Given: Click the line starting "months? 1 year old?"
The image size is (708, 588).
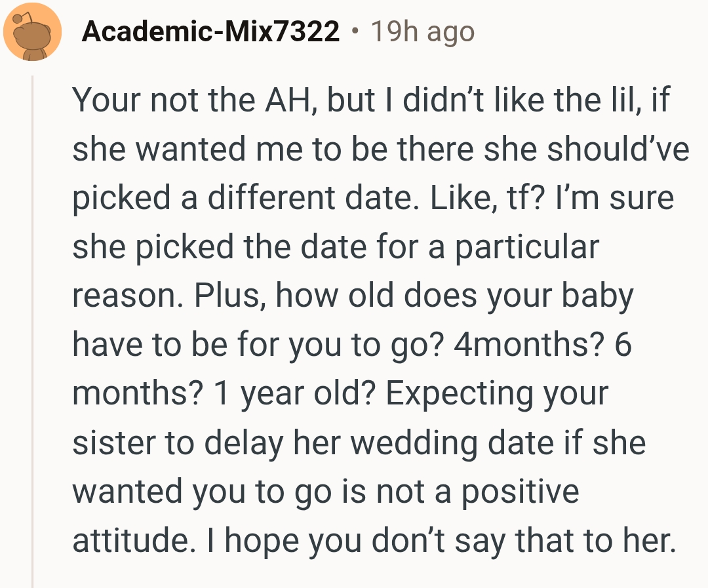Looking at the screenshot, I should click(340, 394).
